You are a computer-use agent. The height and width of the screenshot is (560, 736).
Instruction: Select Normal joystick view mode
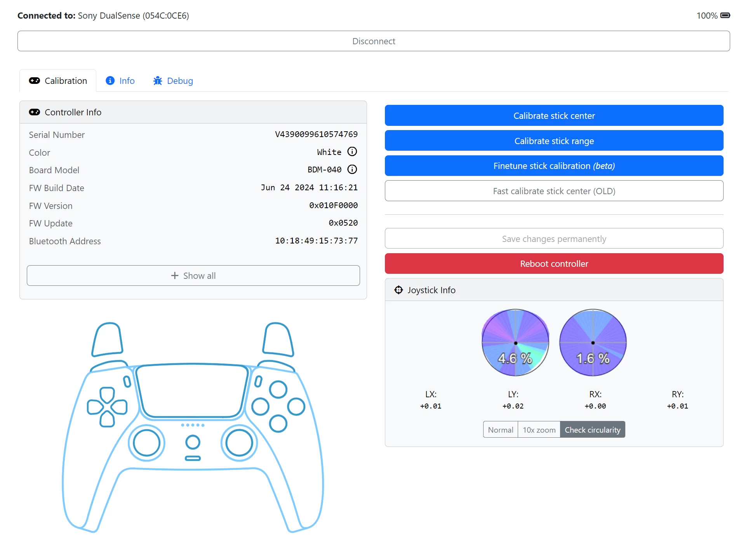click(500, 430)
